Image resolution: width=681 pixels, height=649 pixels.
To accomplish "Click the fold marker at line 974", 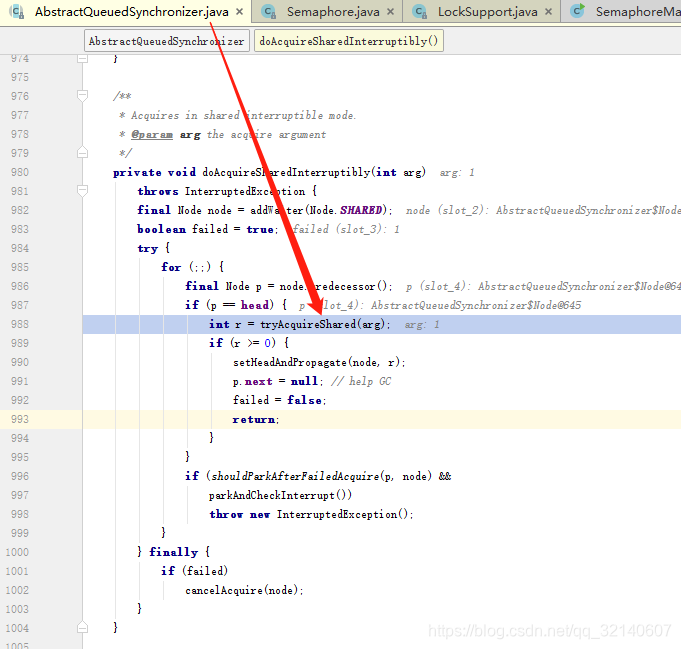I will pos(83,59).
